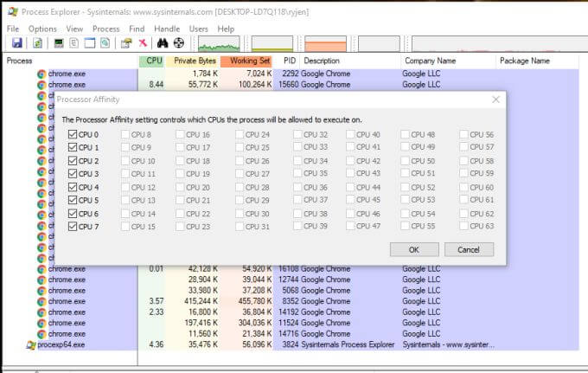This screenshot has width=588, height=373.
Task: Sort by the Working Set column header
Action: click(x=246, y=61)
